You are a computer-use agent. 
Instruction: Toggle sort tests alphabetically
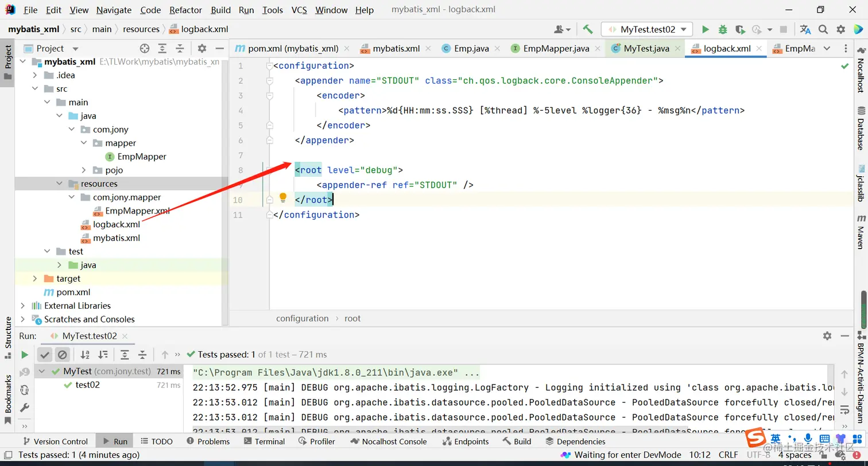click(x=85, y=355)
